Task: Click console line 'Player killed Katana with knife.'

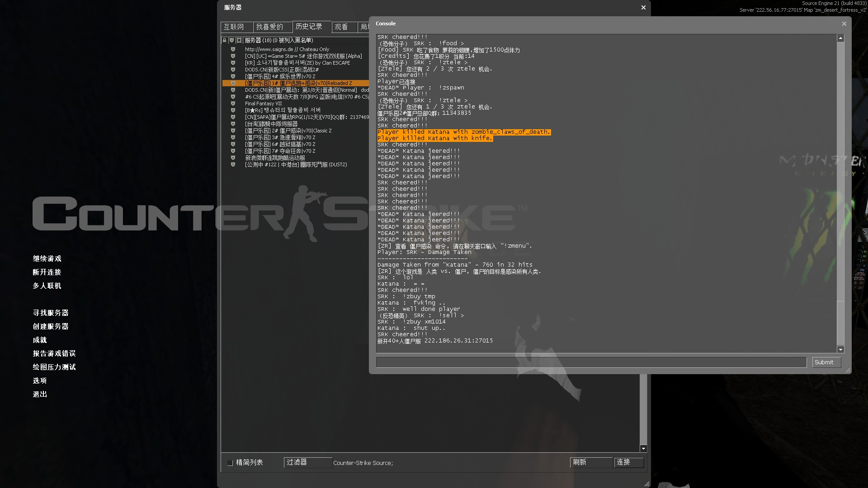Action: coord(435,138)
